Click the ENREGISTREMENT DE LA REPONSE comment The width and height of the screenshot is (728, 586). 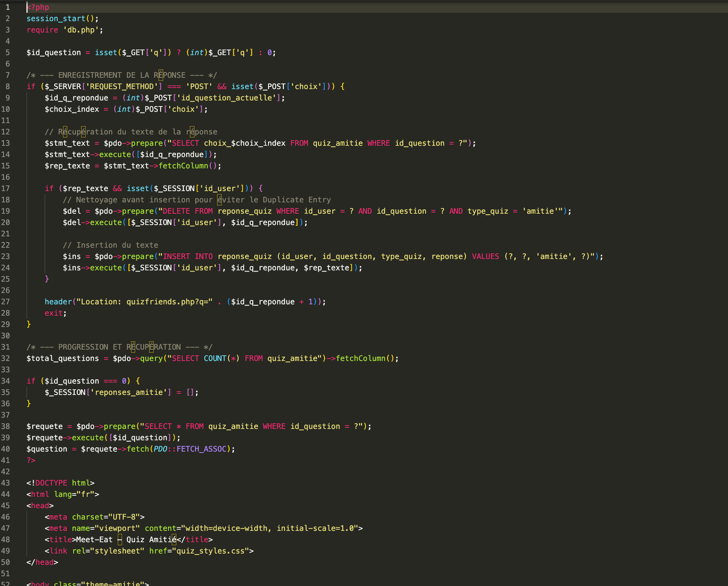123,75
